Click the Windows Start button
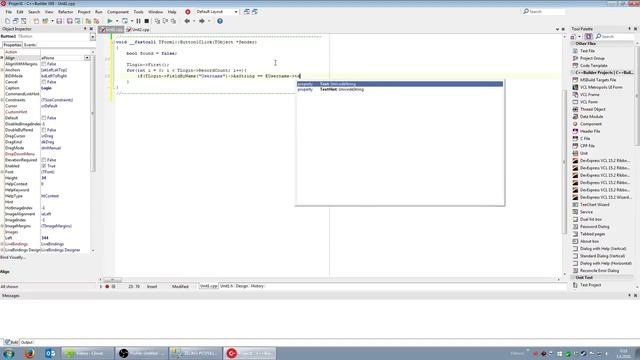The width and height of the screenshot is (640, 360). 9,353
